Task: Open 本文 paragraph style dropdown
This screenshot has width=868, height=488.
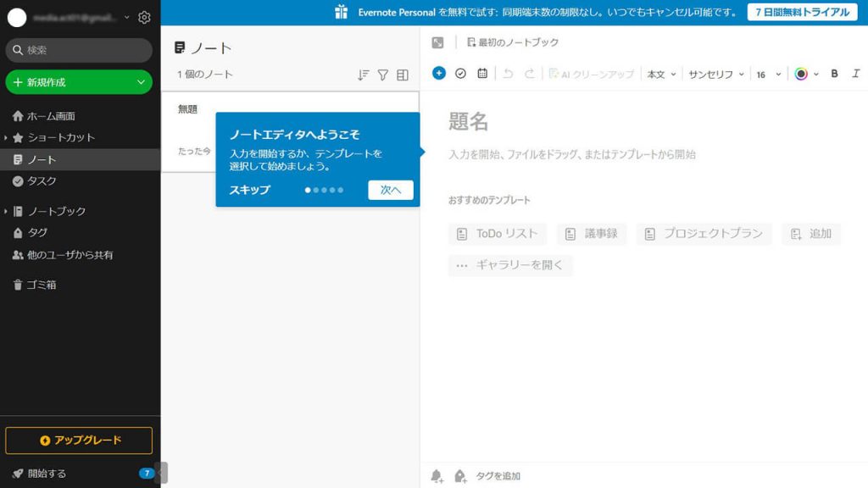Action: pos(661,75)
